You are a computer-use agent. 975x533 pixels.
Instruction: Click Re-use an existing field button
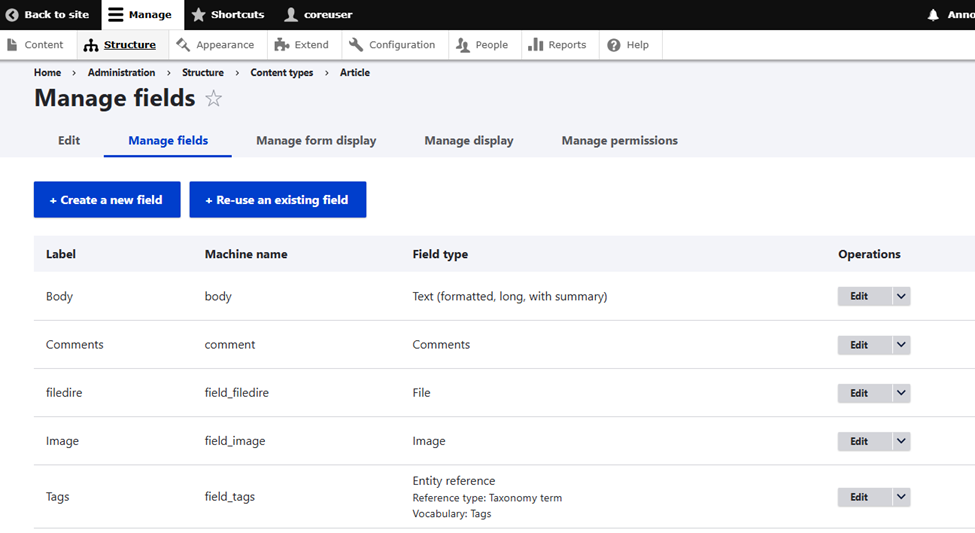(278, 200)
